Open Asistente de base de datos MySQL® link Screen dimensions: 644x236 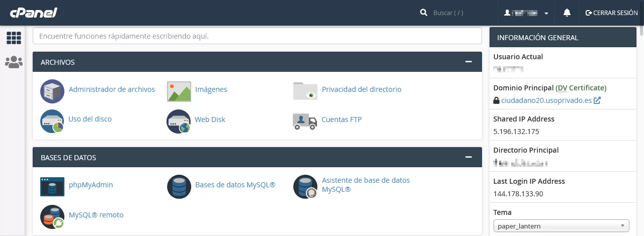click(x=366, y=185)
